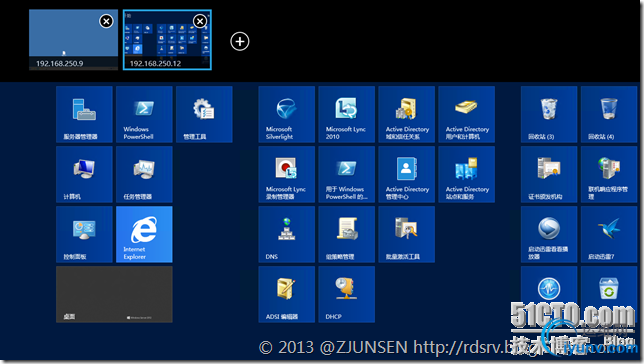Open the 回收站 (3) recycle bin tile

click(549, 114)
